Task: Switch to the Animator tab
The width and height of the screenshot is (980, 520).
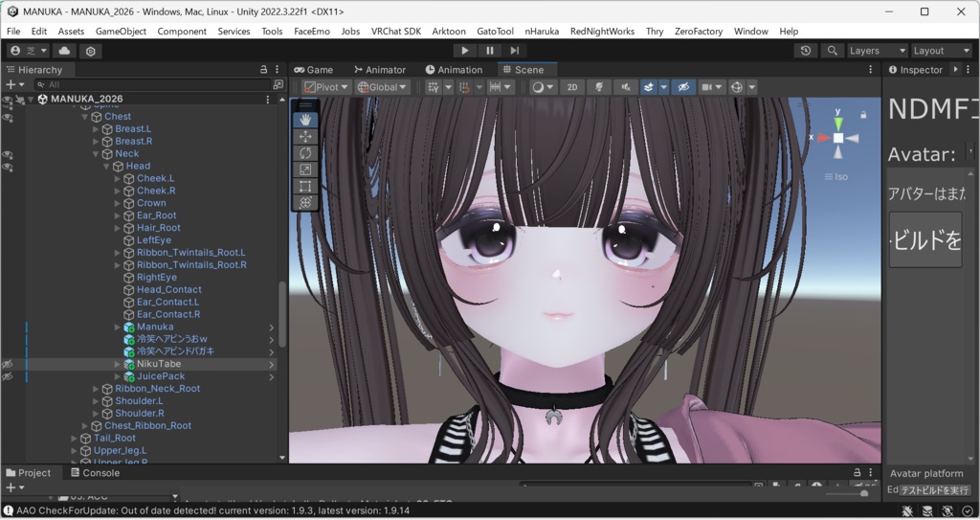Action: click(379, 70)
